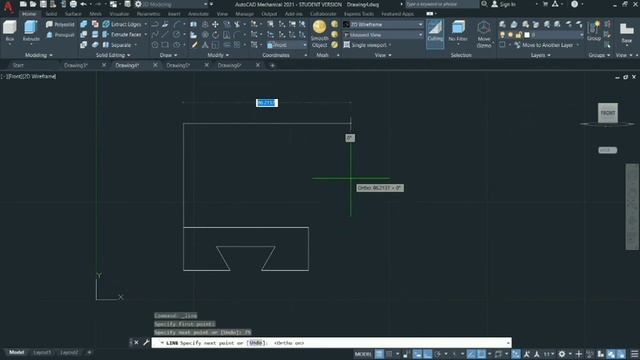Choose the Polysolid tool
This screenshot has width=640, height=360.
coord(60,24)
